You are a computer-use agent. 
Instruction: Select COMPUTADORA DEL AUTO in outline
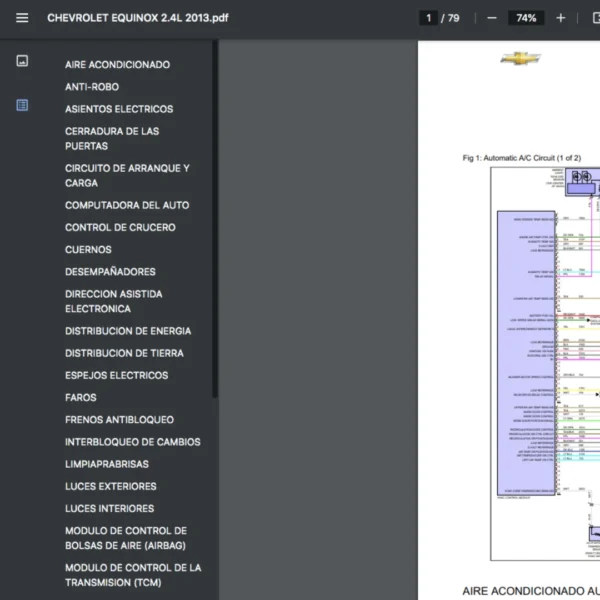point(127,205)
